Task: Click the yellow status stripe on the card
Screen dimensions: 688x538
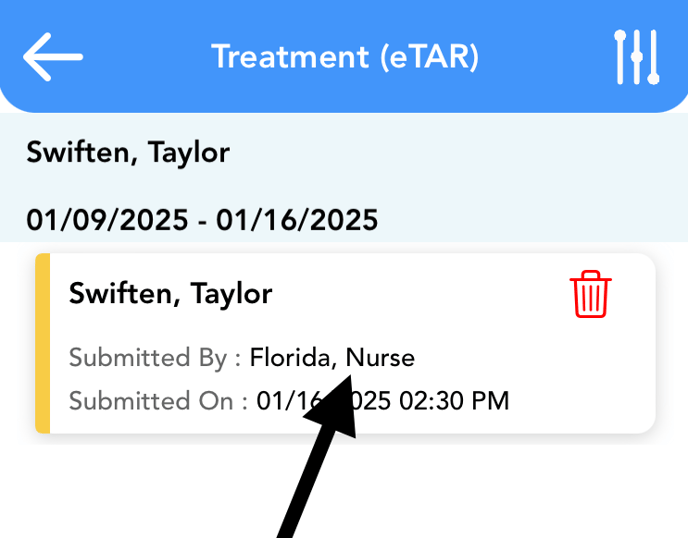Action: coord(43,343)
